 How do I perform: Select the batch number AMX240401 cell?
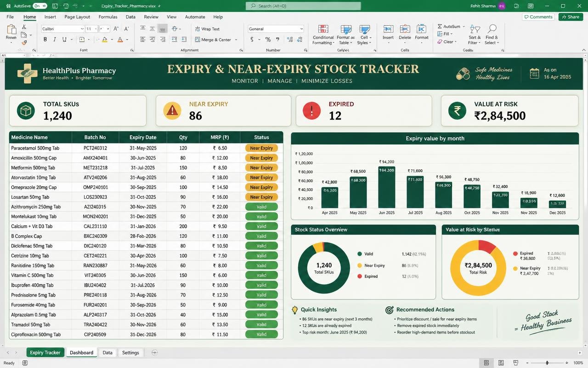coord(95,158)
